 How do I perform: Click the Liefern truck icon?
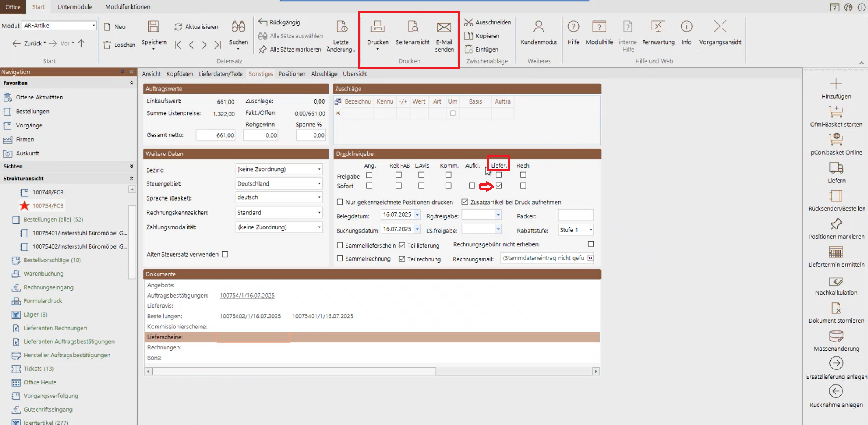click(x=836, y=168)
